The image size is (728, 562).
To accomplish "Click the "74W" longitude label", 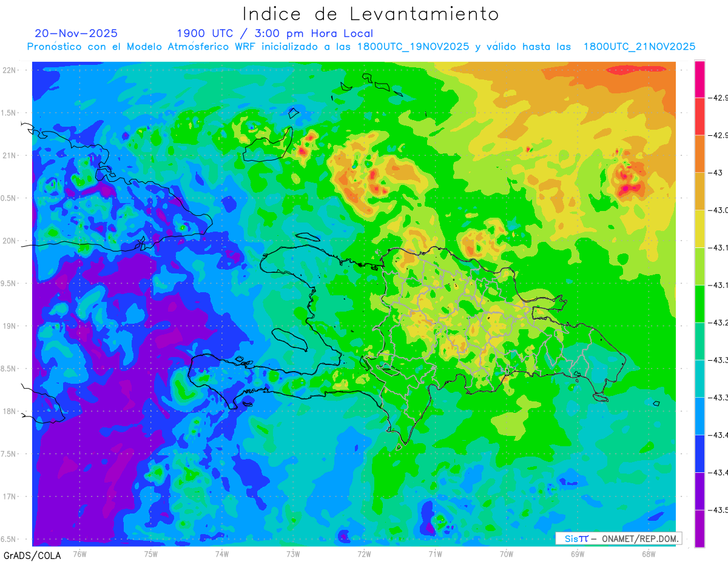I will pyautogui.click(x=222, y=554).
